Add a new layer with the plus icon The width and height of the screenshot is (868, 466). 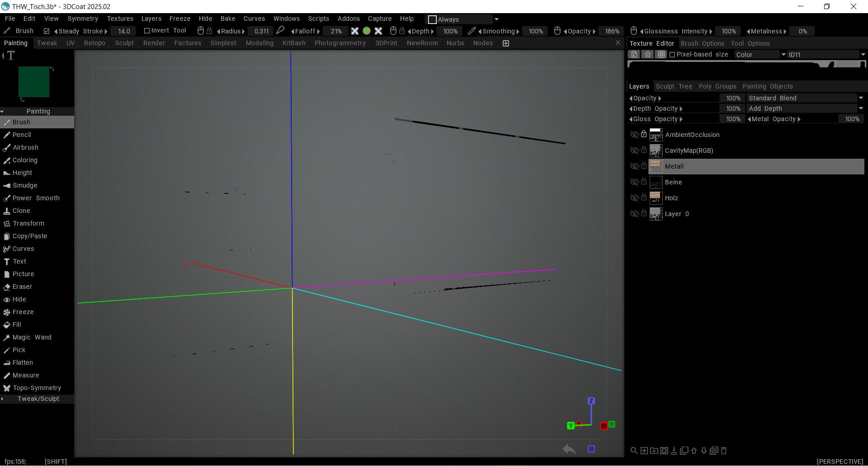coord(644,451)
